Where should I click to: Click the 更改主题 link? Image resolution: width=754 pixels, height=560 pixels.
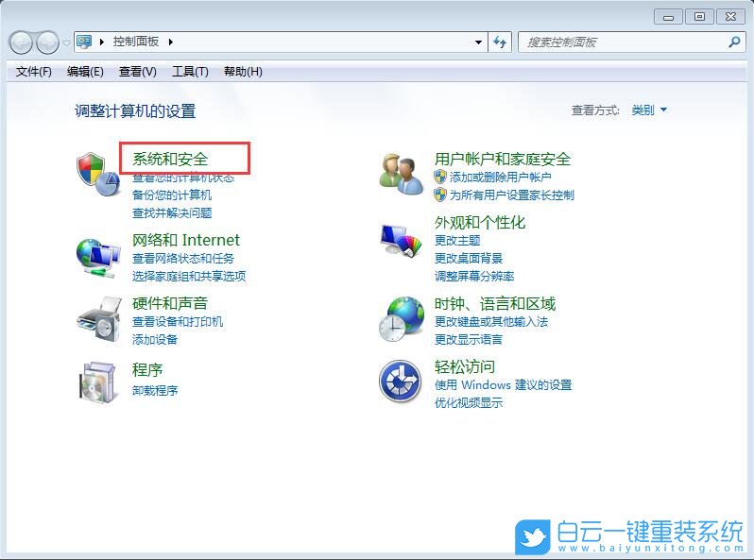[457, 240]
